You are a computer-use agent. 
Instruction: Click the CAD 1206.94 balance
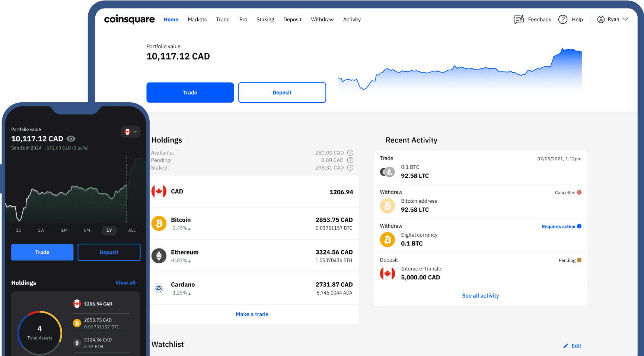(341, 192)
